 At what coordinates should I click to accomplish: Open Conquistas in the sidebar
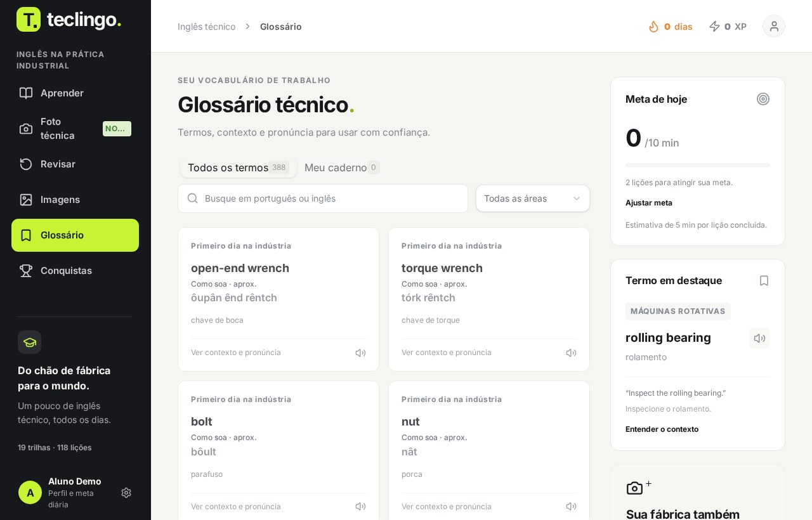point(75,271)
